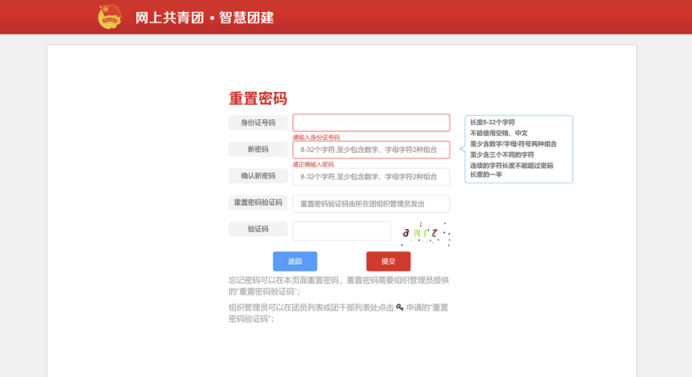Click the blue 返回 button
Screen dimensions: 692x377
tap(295, 261)
